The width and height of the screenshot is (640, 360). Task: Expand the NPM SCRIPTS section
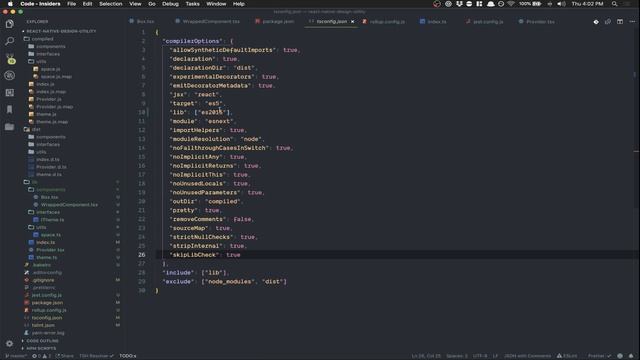point(39,349)
